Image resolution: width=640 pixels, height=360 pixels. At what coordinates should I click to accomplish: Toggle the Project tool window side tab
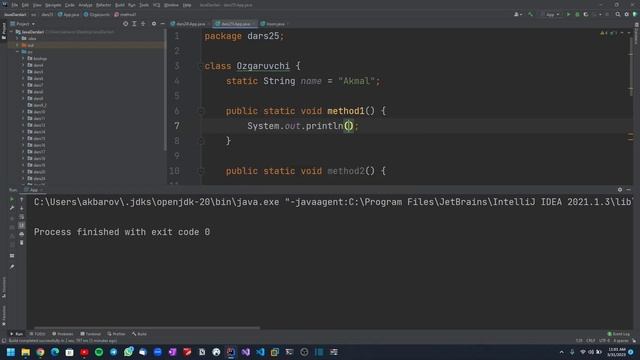4,31
